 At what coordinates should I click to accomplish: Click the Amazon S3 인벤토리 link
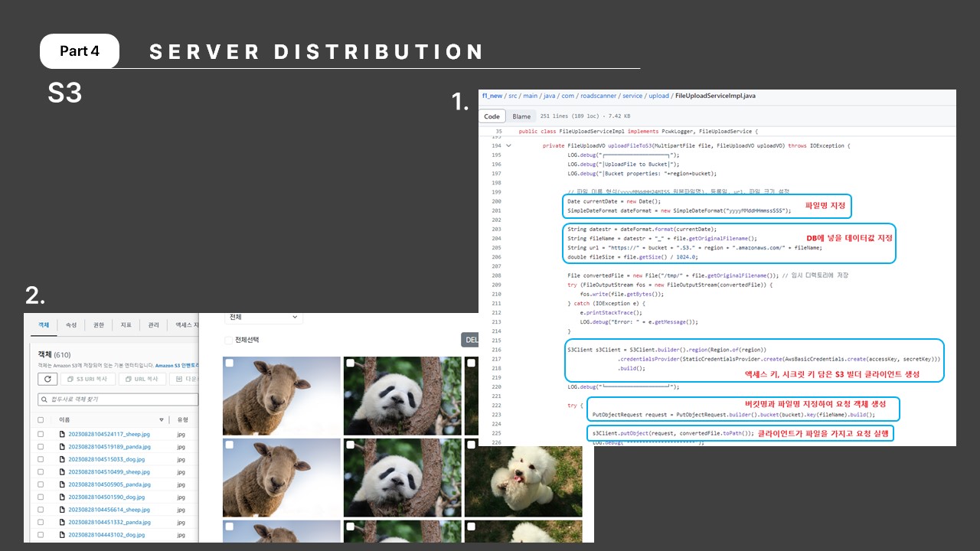tap(177, 366)
